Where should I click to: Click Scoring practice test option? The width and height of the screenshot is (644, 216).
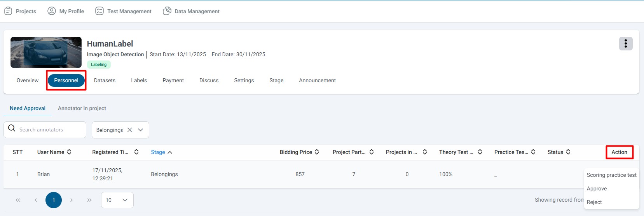611,175
